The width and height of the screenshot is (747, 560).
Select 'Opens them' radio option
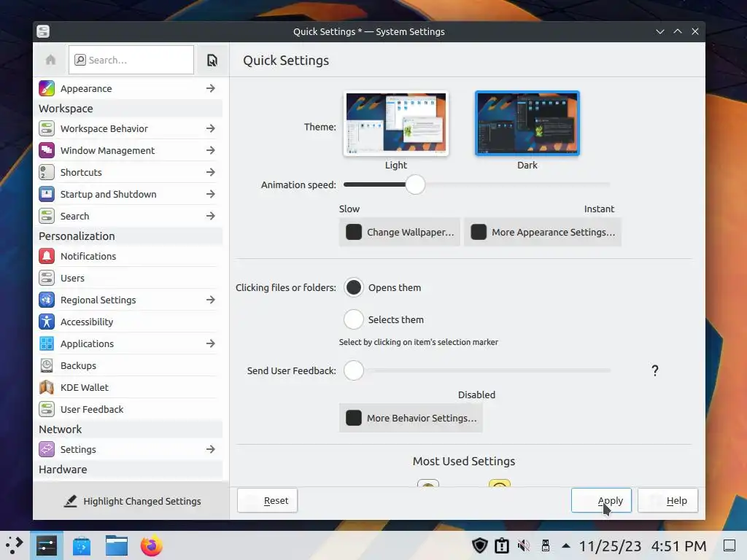(x=354, y=287)
